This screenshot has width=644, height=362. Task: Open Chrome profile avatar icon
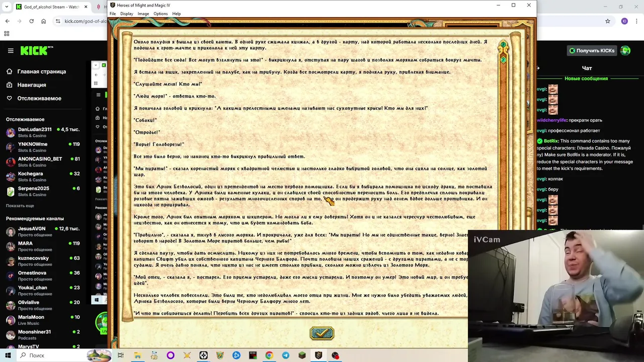[x=624, y=21]
